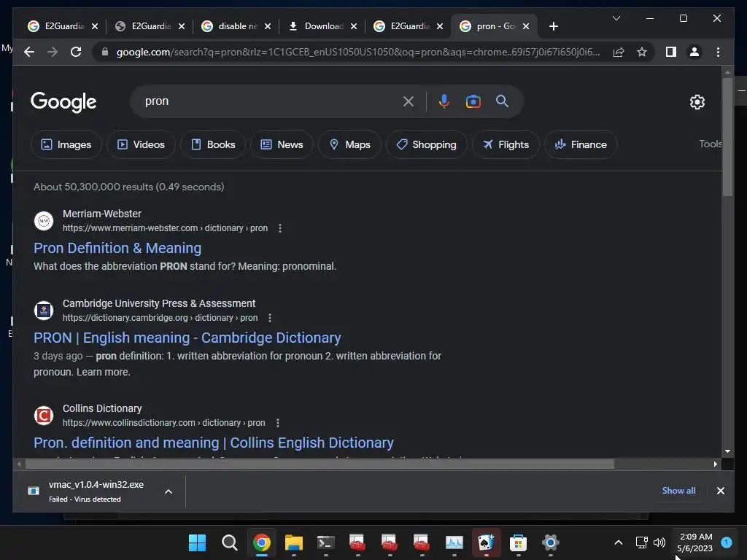The height and width of the screenshot is (560, 747).
Task: Open clock and date 2:09 AM panel
Action: click(695, 542)
